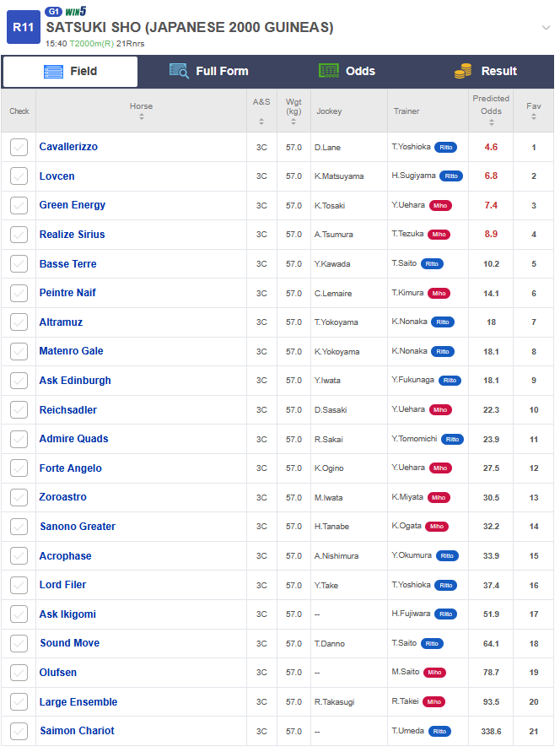
Task: Check the box for Altramuz
Action: point(19,322)
